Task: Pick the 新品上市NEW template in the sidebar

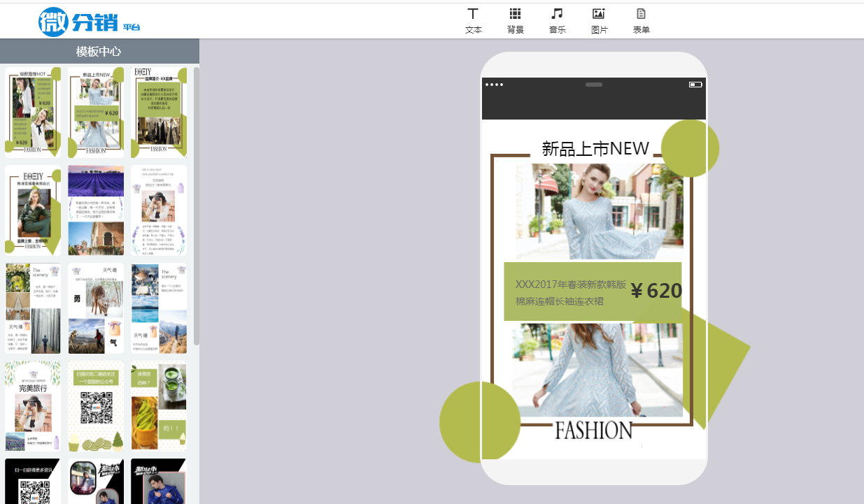Action: [96, 113]
